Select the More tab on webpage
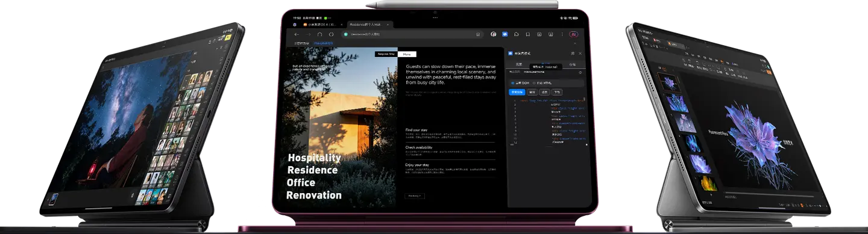The height and width of the screenshot is (234, 868). [407, 54]
